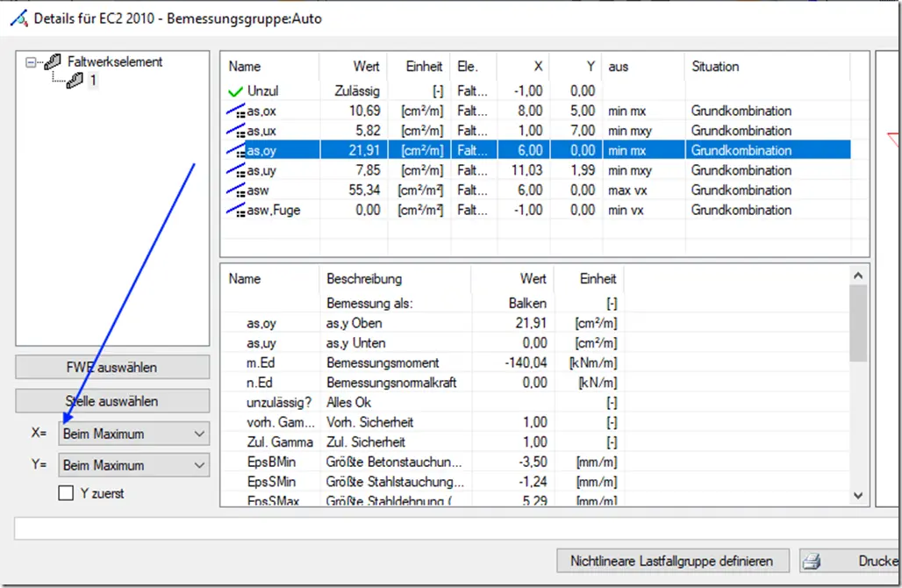This screenshot has width=902, height=588.
Task: Click the reinforcement icon of row as,ux
Action: (x=236, y=131)
